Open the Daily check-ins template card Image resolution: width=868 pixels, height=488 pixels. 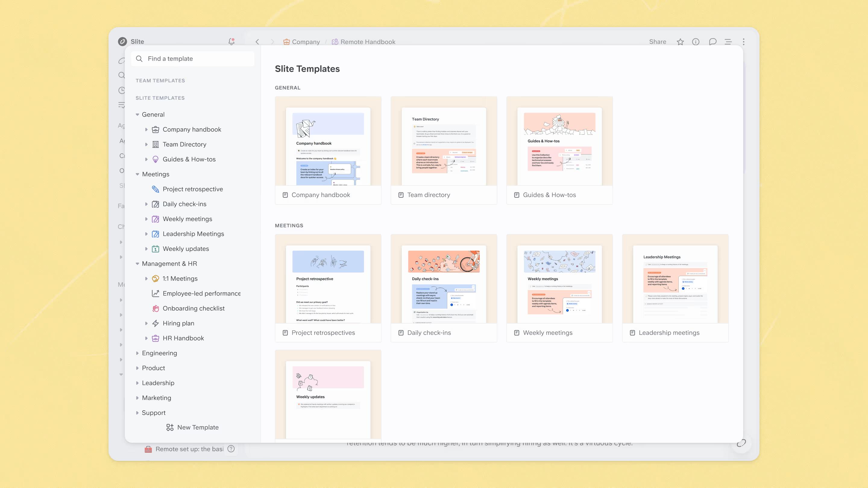click(444, 288)
